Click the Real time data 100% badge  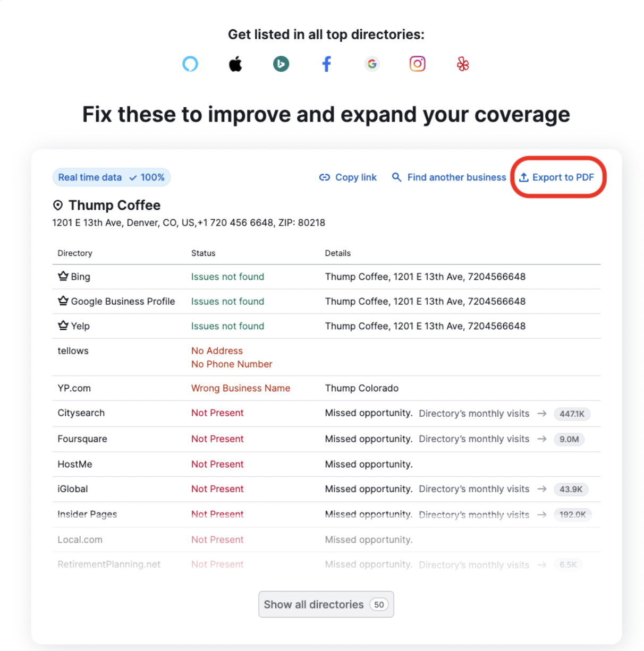(111, 177)
